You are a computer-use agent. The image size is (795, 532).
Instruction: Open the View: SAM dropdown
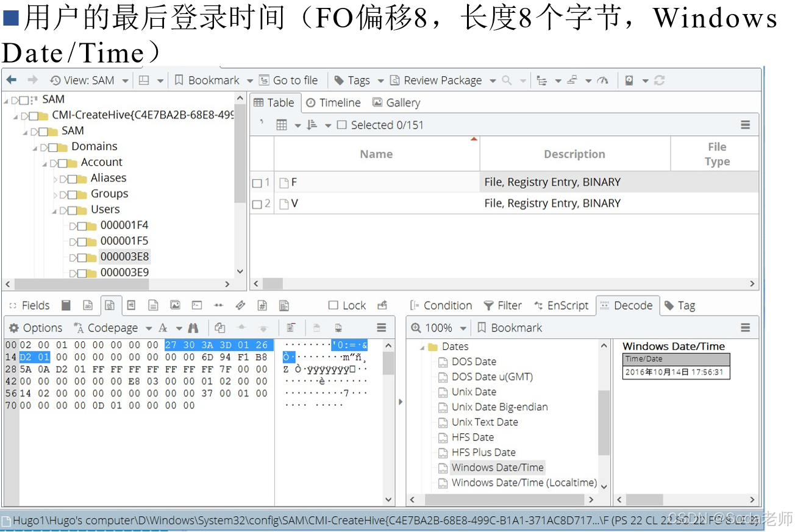pos(125,80)
